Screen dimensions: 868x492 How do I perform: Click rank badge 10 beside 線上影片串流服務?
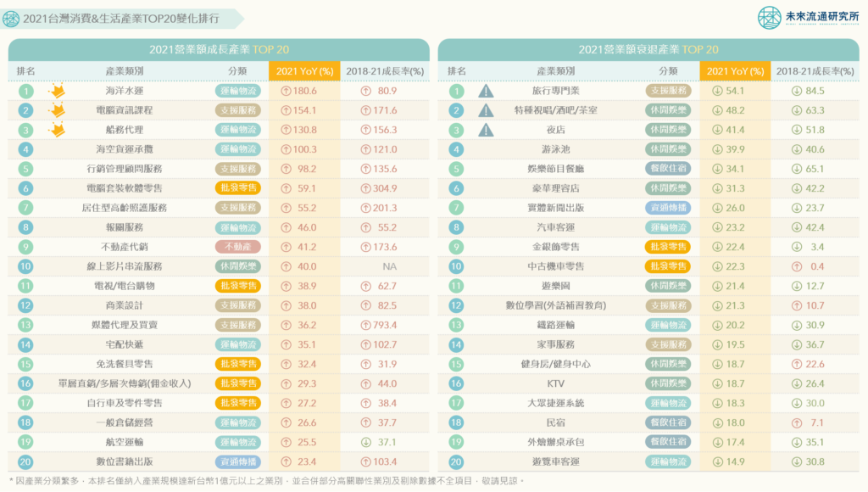pos(25,266)
